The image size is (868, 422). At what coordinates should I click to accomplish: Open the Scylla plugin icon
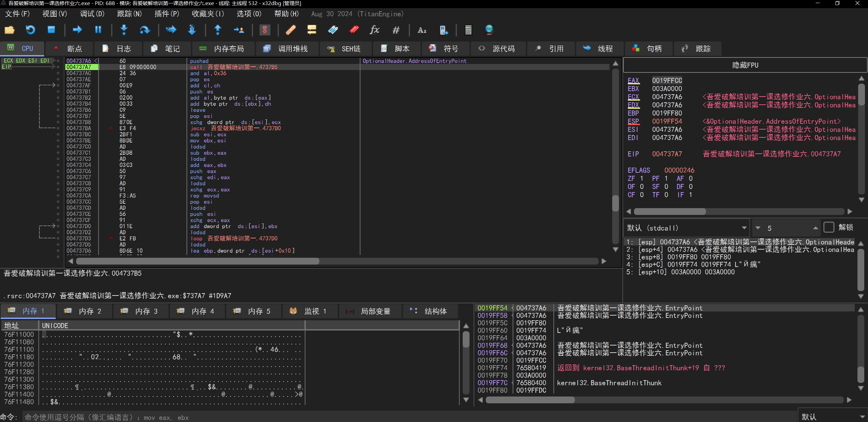point(265,30)
